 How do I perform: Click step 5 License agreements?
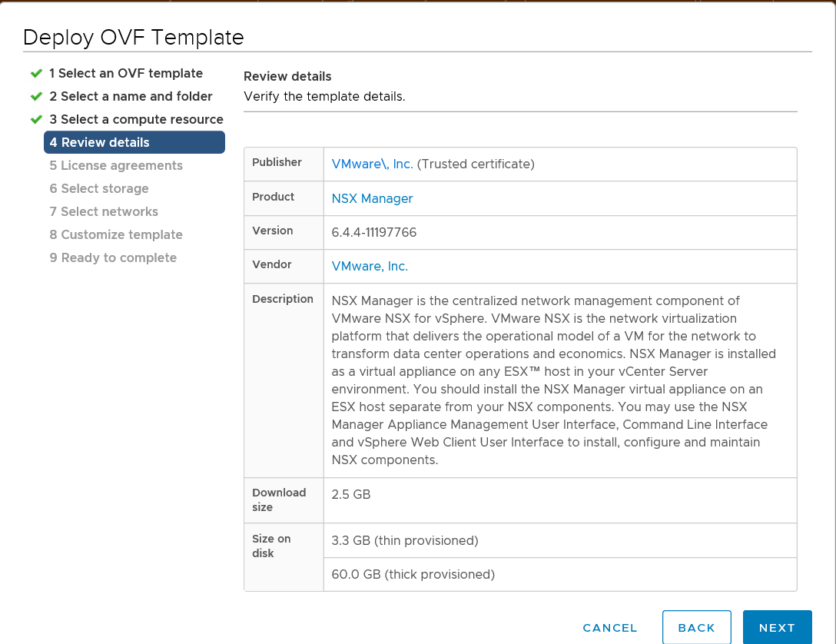(x=116, y=166)
